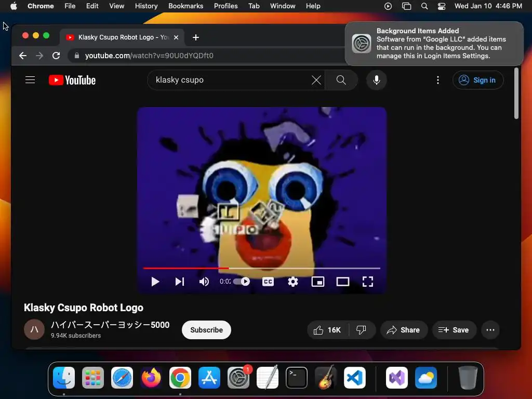
Task: Subscribe to the channel
Action: coord(206,330)
